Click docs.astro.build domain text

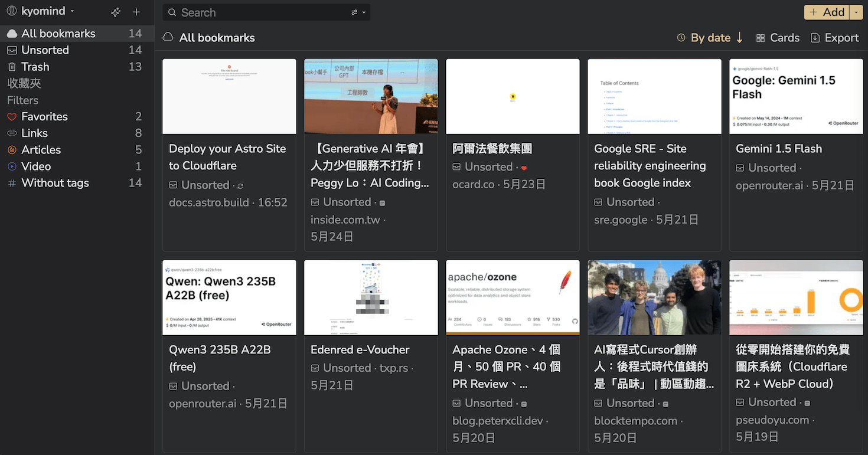tap(210, 202)
